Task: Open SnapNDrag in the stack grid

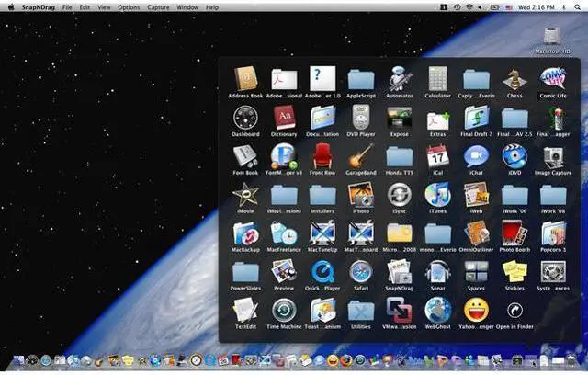Action: [400, 272]
